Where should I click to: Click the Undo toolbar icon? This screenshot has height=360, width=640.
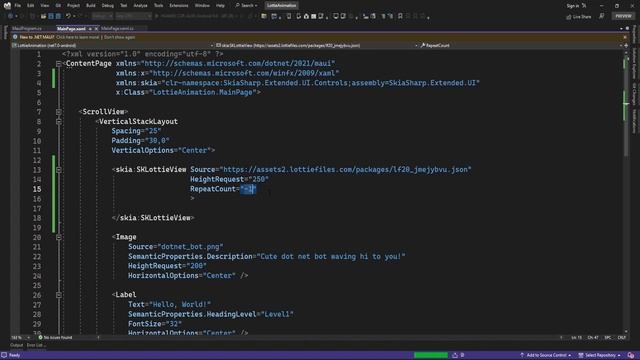(x=68, y=16)
